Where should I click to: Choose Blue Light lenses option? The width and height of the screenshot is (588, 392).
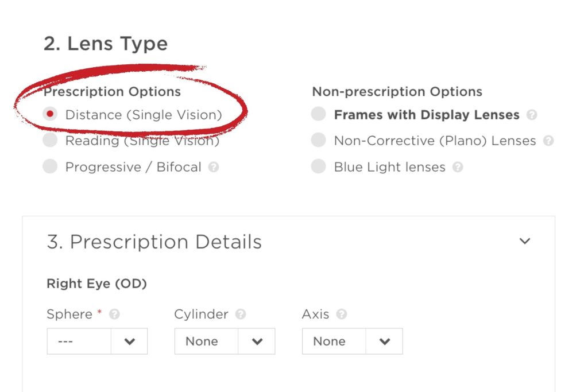[318, 167]
